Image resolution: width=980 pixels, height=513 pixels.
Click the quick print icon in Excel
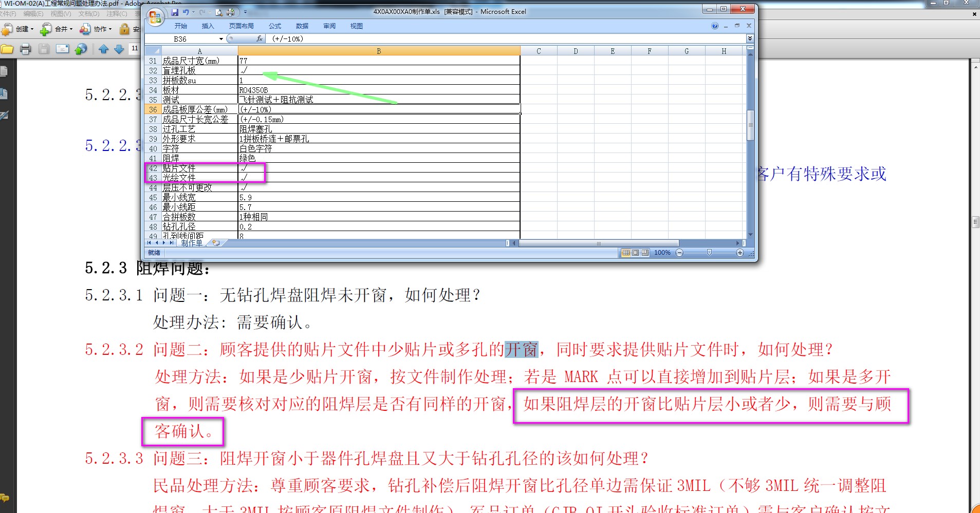pyautogui.click(x=230, y=12)
